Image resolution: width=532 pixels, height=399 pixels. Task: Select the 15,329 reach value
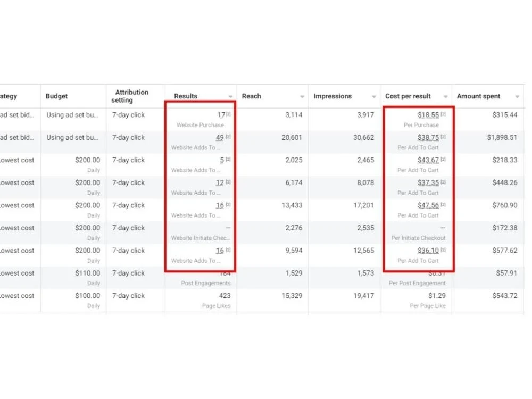tap(292, 295)
